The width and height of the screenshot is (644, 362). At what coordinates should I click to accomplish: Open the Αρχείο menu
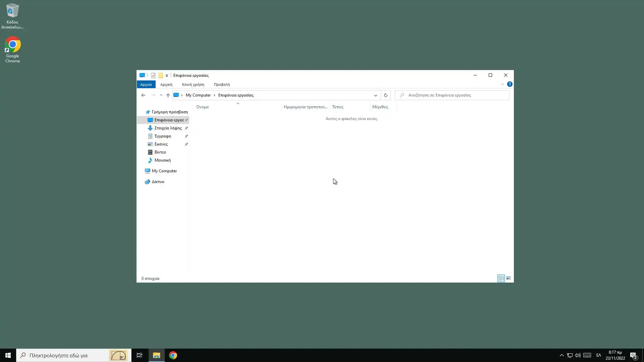point(146,84)
